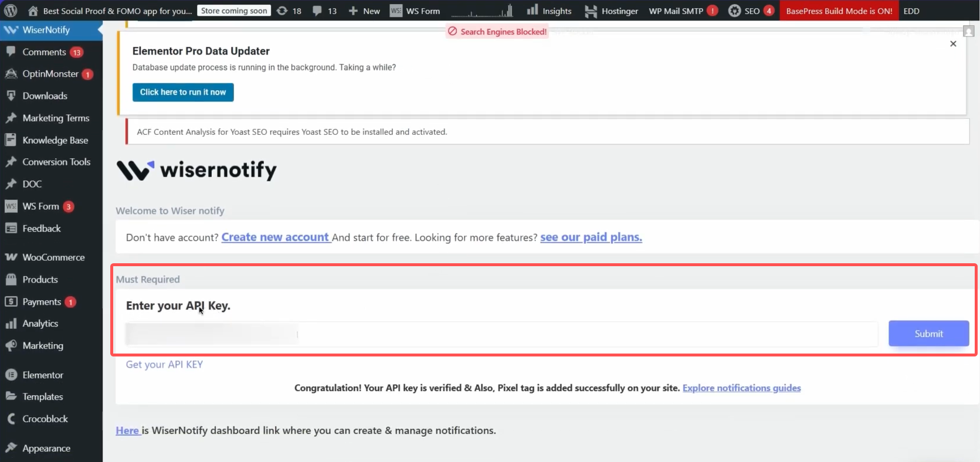Open Insights bar chart icon

tap(532, 10)
